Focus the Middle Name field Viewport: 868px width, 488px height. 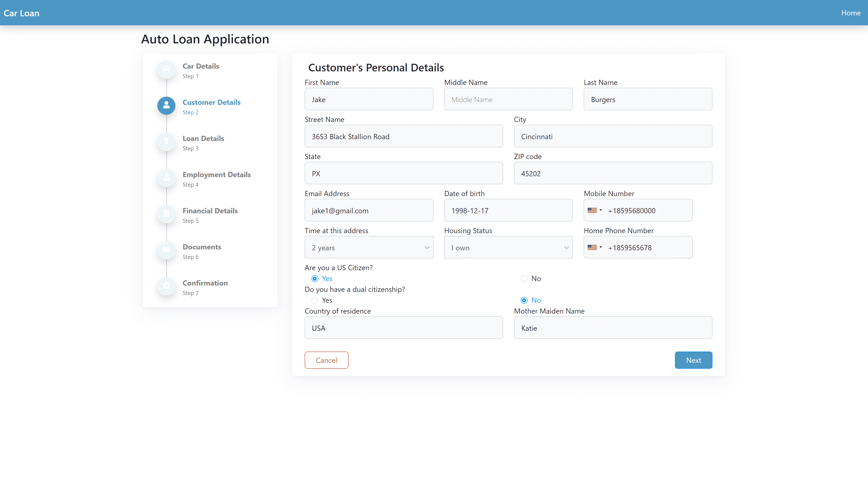508,99
